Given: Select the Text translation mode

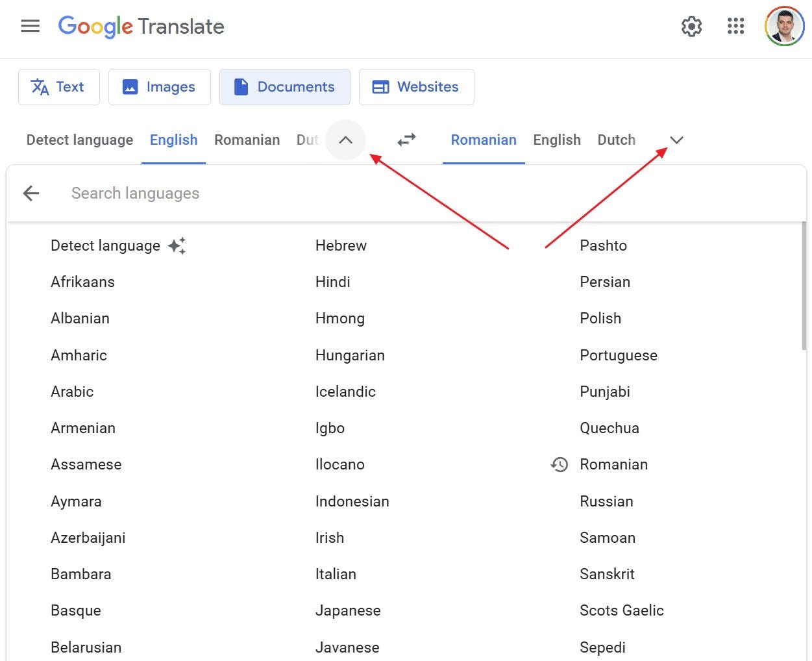Looking at the screenshot, I should click(x=58, y=86).
